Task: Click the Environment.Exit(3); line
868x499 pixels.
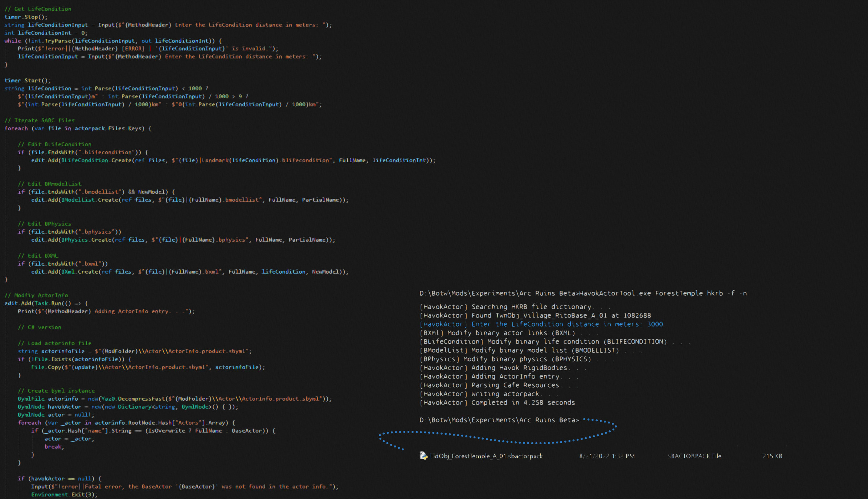Action: pos(64,494)
